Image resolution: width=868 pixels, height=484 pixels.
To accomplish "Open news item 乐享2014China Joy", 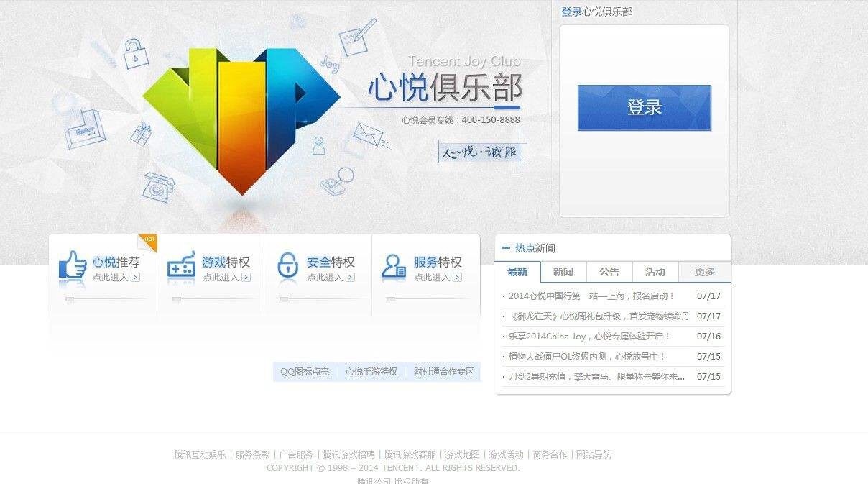I will click(589, 336).
